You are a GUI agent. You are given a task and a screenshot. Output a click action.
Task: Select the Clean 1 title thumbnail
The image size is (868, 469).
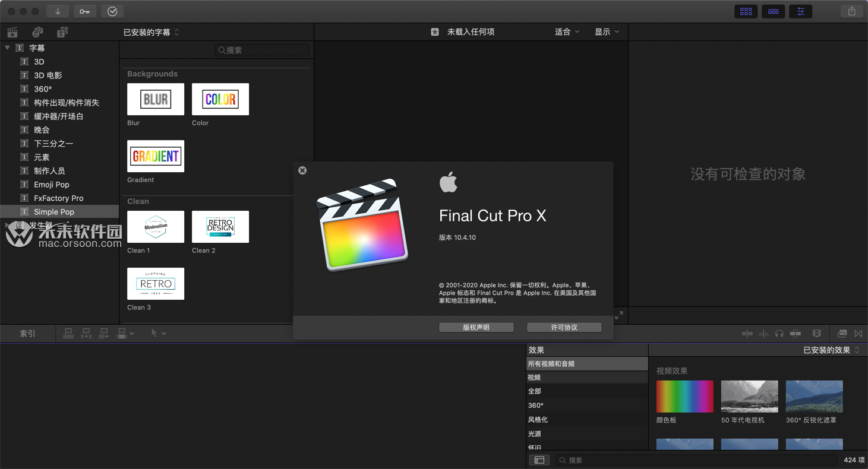click(156, 227)
